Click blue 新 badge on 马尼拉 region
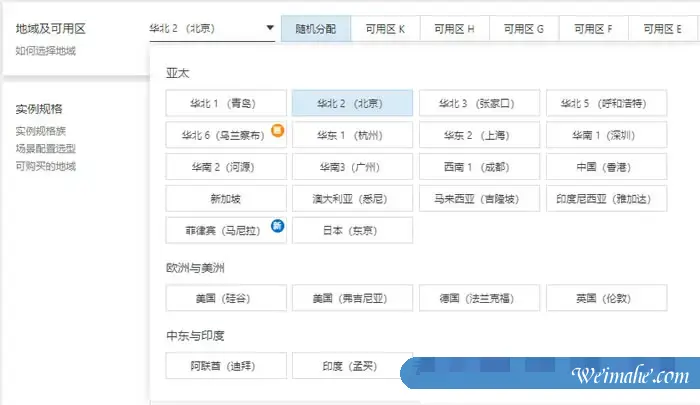700x405 pixels. coord(278,225)
